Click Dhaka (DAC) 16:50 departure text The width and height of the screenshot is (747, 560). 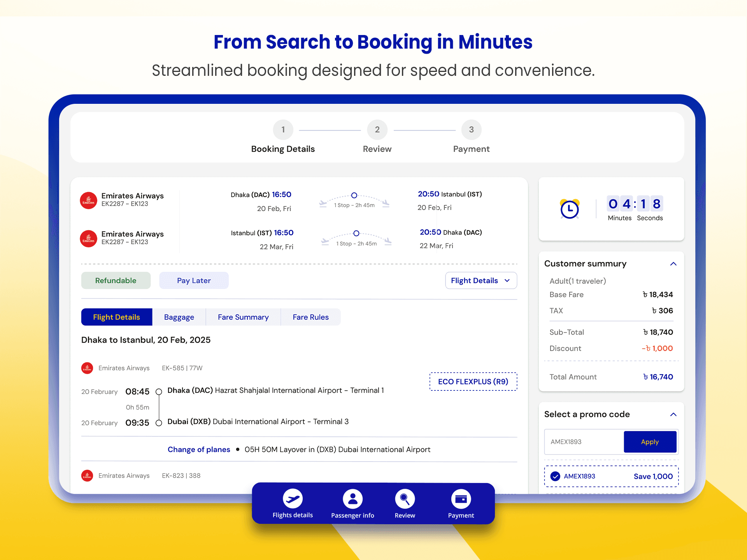click(x=261, y=194)
